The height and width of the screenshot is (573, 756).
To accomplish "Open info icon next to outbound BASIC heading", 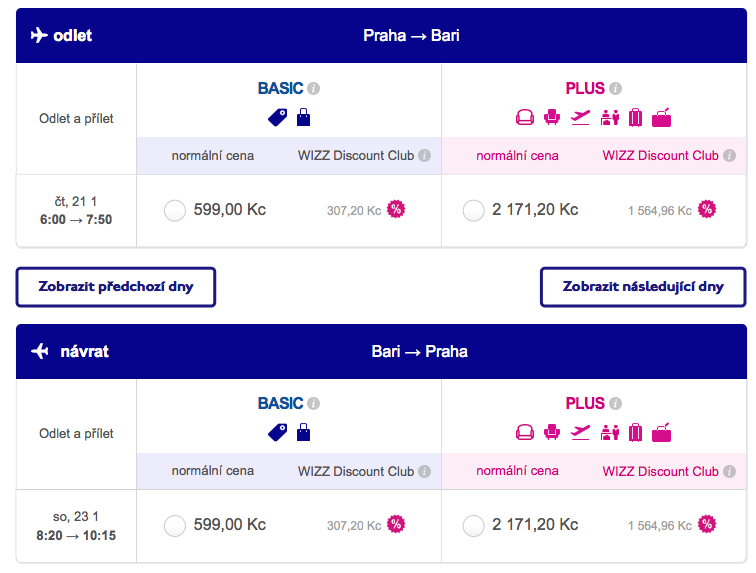I will coord(313,89).
